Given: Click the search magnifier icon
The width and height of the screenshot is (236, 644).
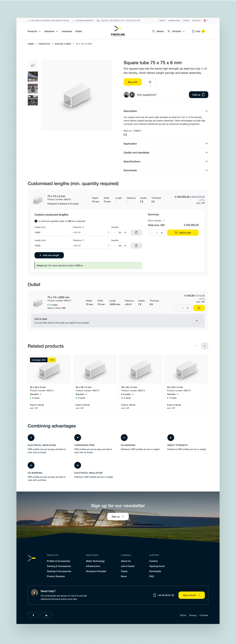Looking at the screenshot, I should pyautogui.click(x=153, y=32).
